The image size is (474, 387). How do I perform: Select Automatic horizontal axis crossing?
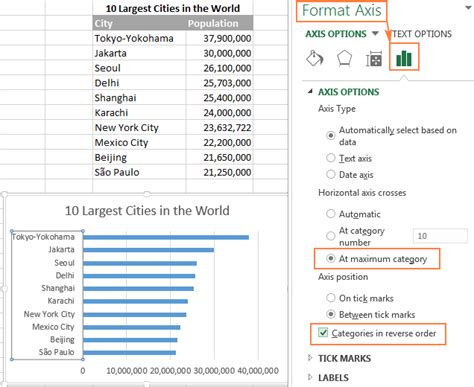pos(331,214)
